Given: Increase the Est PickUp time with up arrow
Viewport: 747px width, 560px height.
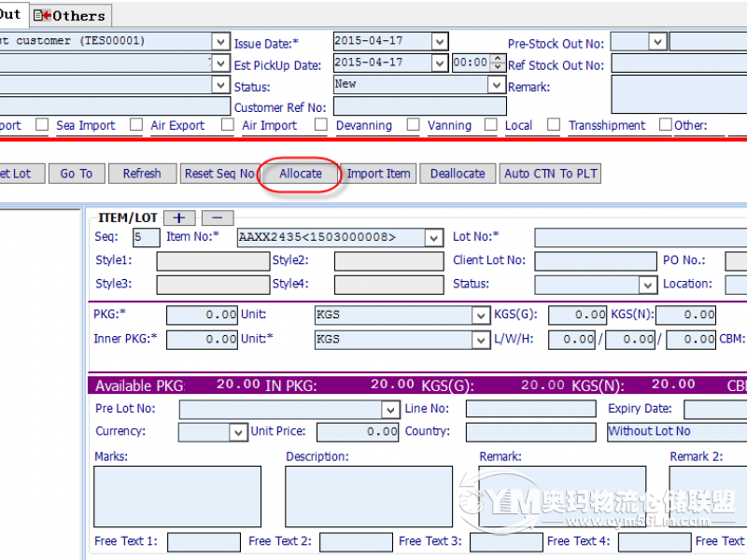Looking at the screenshot, I should coord(498,59).
